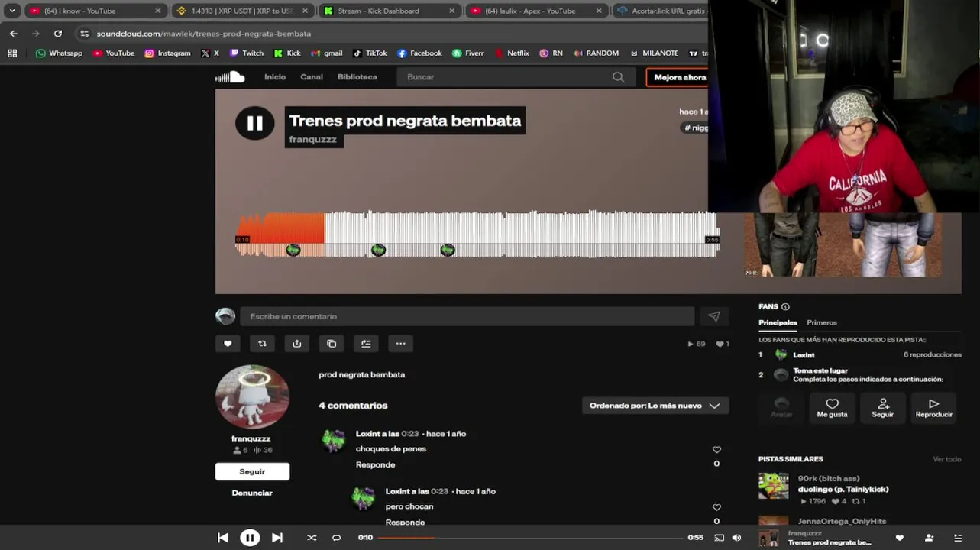Image resolution: width=980 pixels, height=550 pixels.
Task: Click the address bar URL
Action: tap(204, 34)
